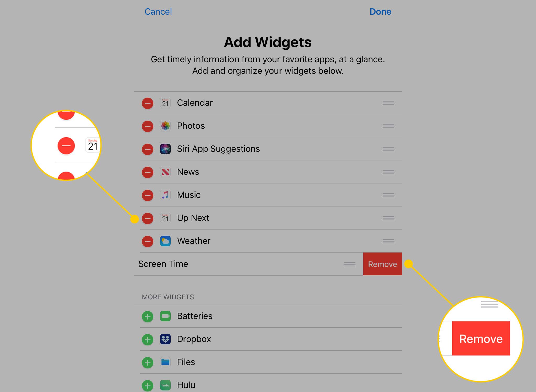The image size is (536, 392).
Task: Click the Music app icon
Action: (x=165, y=195)
